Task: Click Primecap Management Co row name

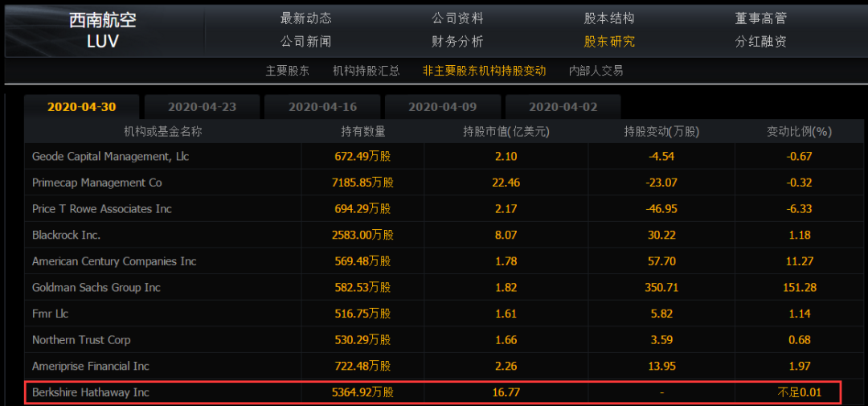Action: [x=97, y=182]
